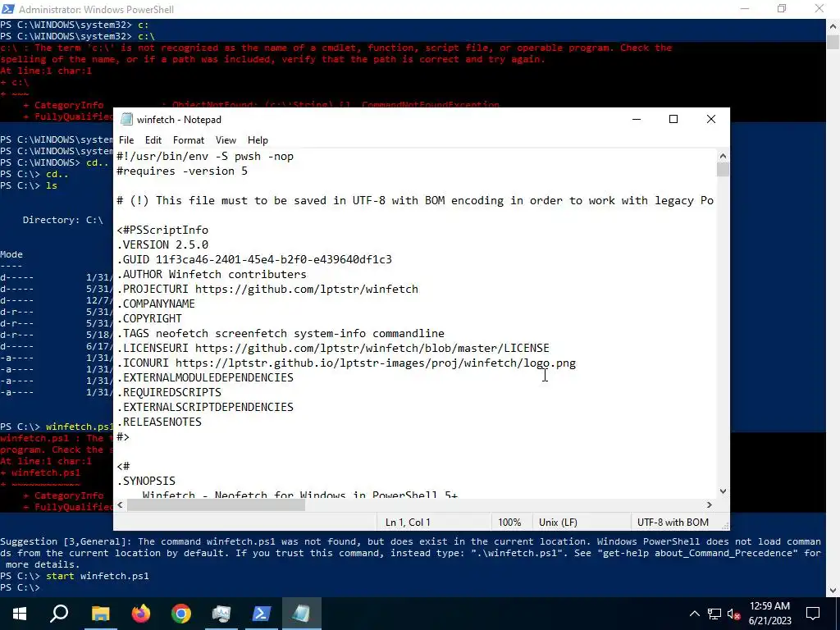Minimize the Notepad window

click(637, 119)
